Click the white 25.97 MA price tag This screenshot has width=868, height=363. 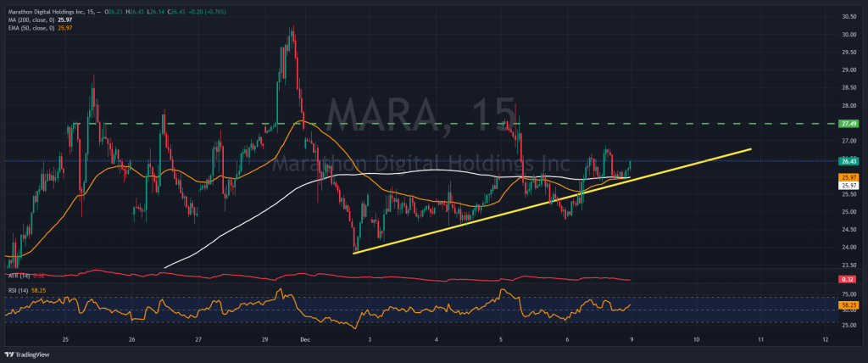[848, 185]
